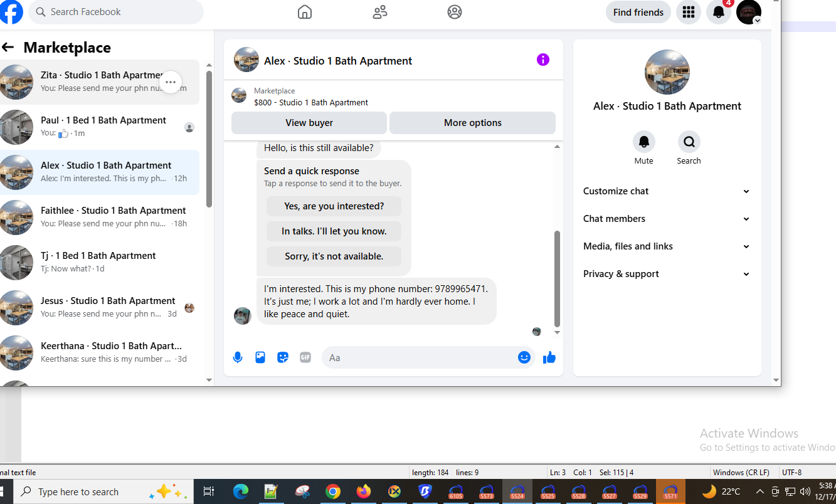
Task: Click the microphone voice clip icon
Action: point(238,357)
